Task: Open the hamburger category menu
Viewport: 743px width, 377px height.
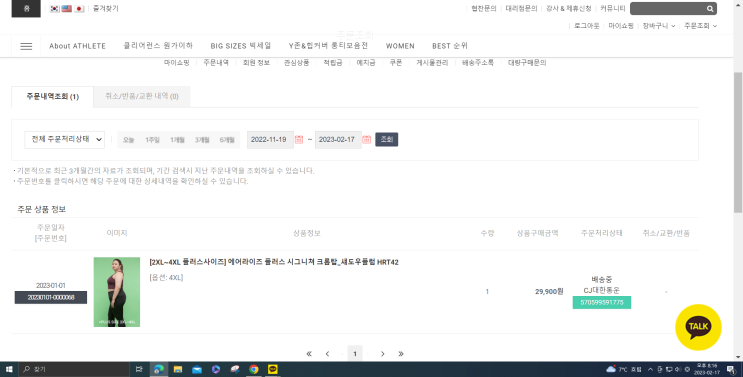Action: point(26,46)
